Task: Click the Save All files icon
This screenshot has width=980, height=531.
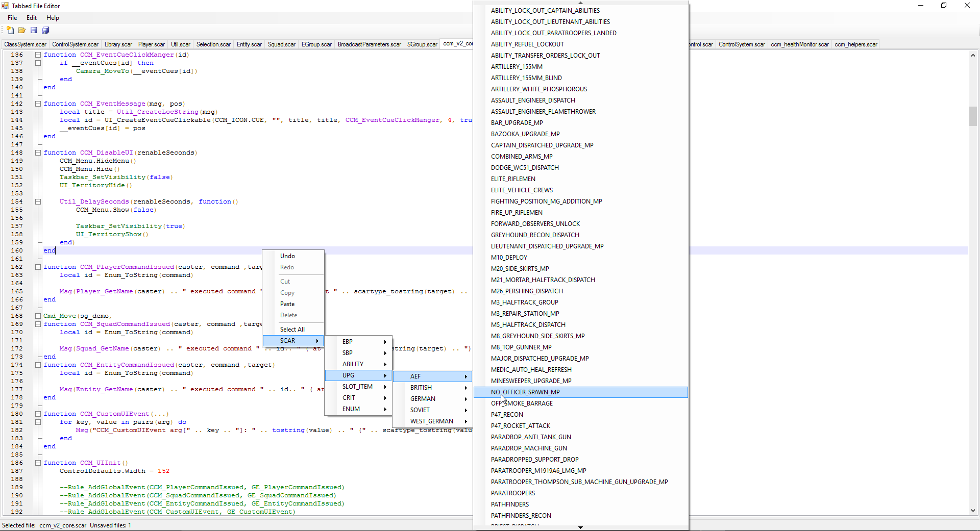Action: 45,31
